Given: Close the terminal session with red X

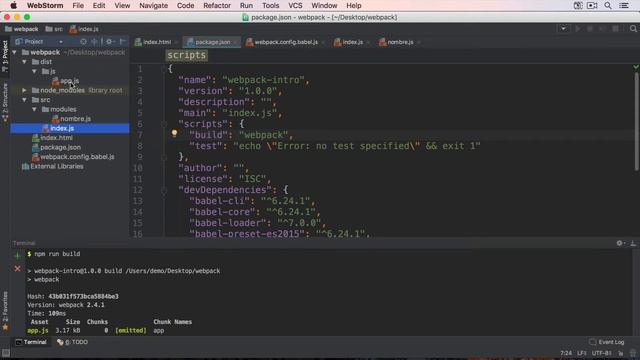Looking at the screenshot, I should pyautogui.click(x=17, y=269).
